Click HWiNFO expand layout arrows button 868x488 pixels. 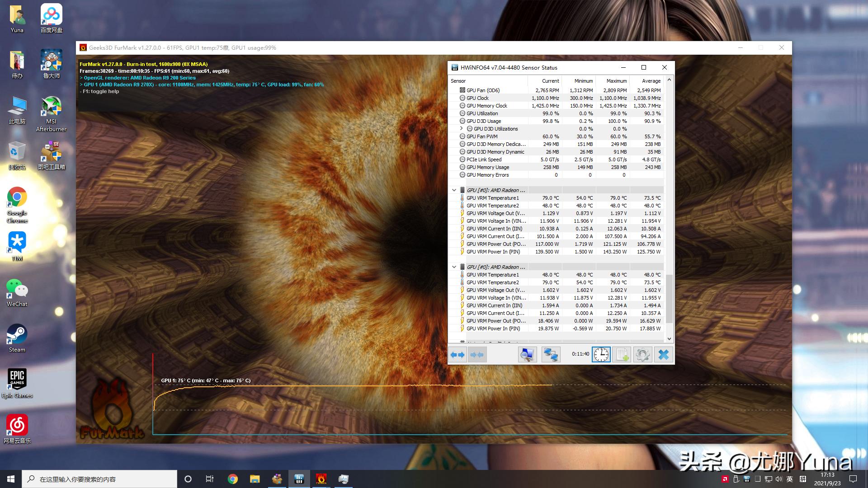pyautogui.click(x=458, y=355)
